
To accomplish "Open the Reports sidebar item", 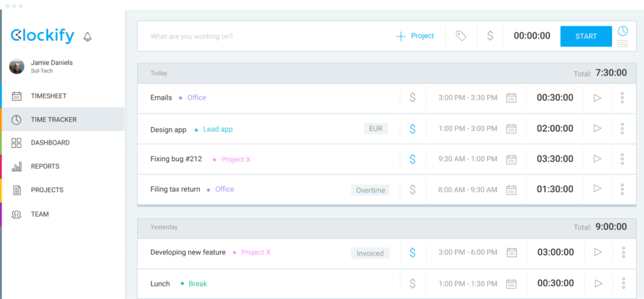I will pyautogui.click(x=45, y=167).
